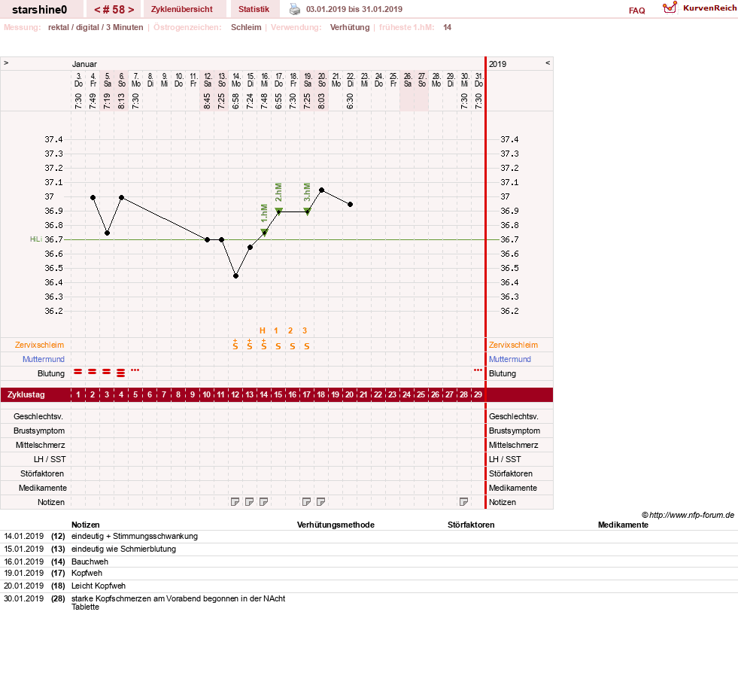This screenshot has height=700, width=738.
Task: Click the date column 19. Sa
Action: 308,80
